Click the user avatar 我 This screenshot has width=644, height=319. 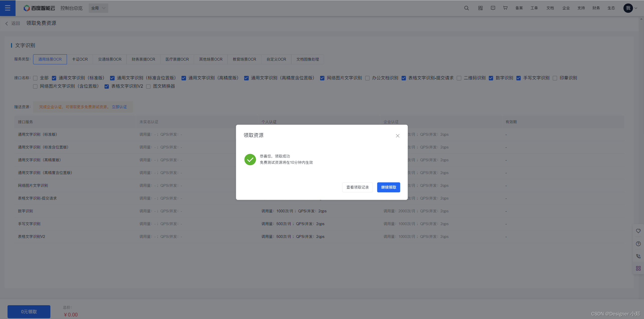click(x=628, y=8)
